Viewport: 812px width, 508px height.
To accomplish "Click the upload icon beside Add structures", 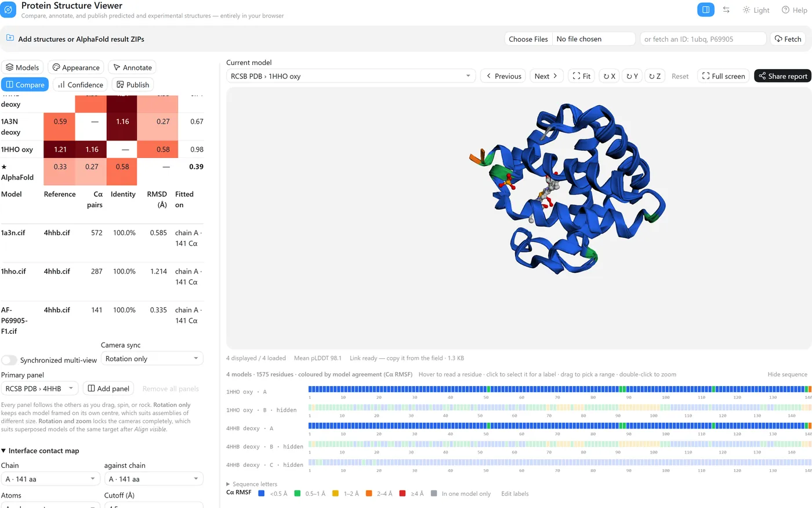I will pyautogui.click(x=10, y=38).
